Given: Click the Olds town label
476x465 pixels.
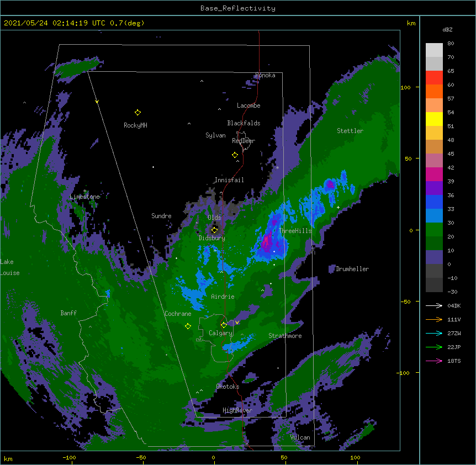Looking at the screenshot, I should coord(214,218).
